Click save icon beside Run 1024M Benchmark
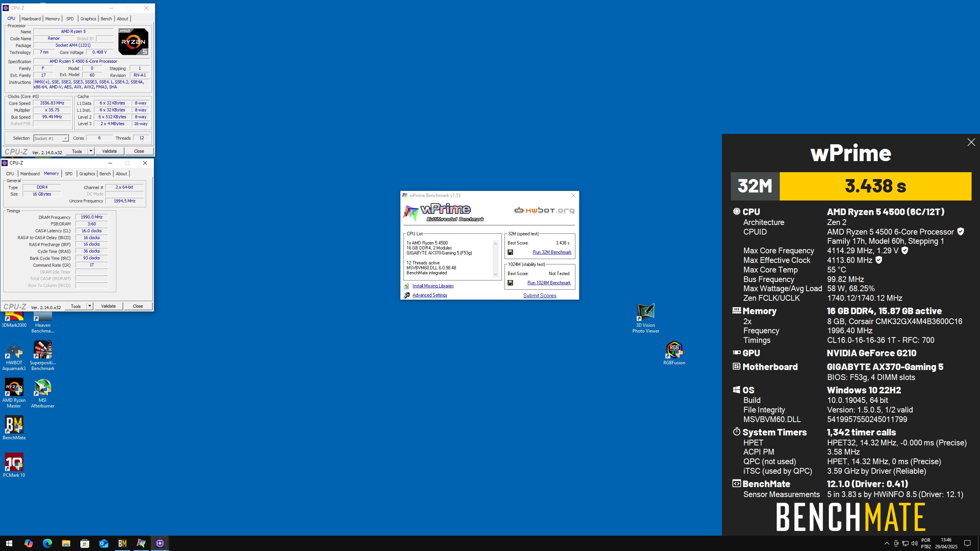 coord(510,283)
